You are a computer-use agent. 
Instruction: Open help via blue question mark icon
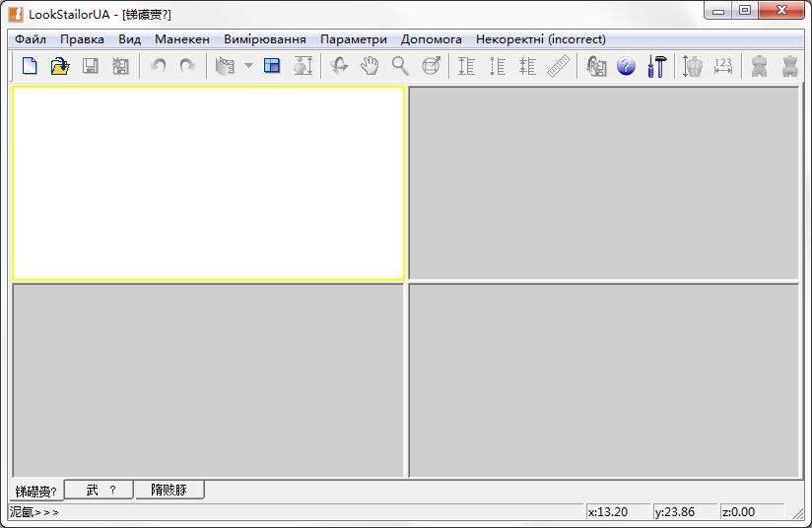626,66
